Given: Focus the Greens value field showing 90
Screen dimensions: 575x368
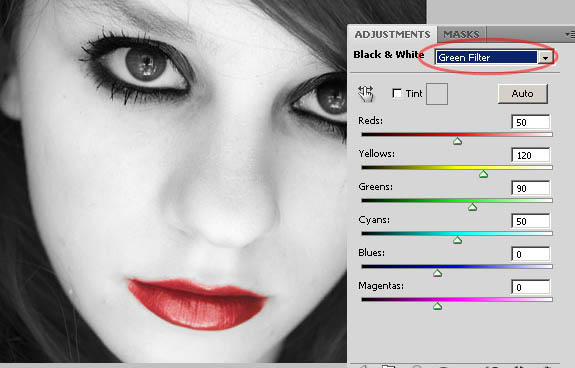Looking at the screenshot, I should [x=531, y=188].
